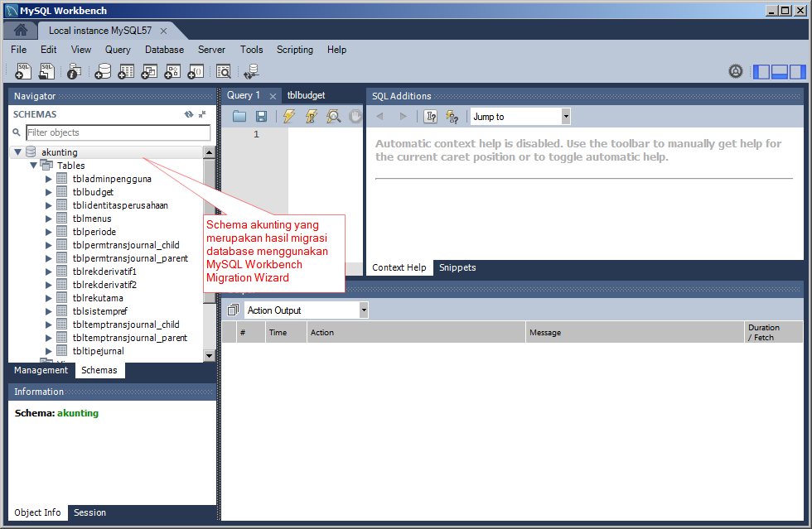Explain the current statement magnifier icon
Screen dimensions: 812x529
coord(333,117)
